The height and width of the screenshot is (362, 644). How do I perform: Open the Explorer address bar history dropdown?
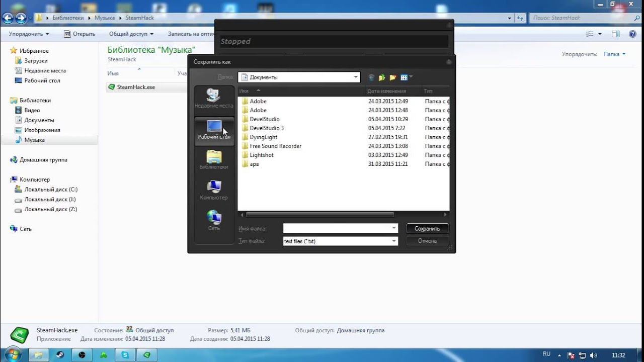510,18
